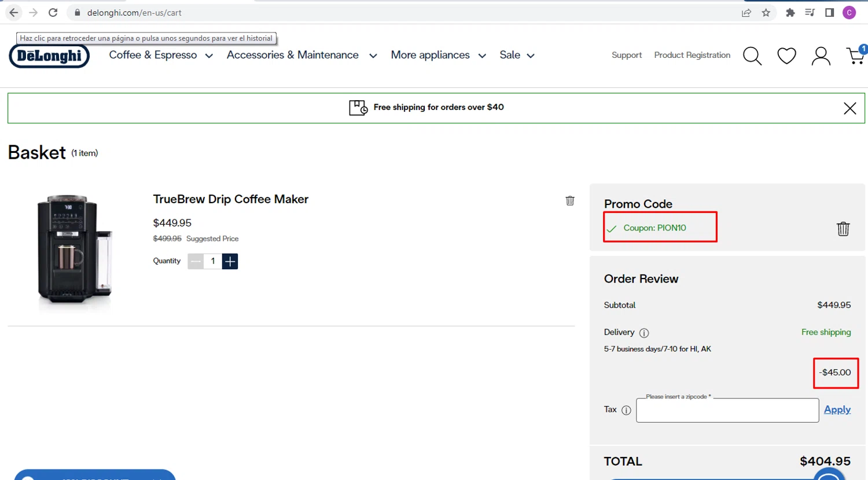Screen dimensions: 868x480
Task: Click the Subtotal $449.95 value
Action: [834, 305]
